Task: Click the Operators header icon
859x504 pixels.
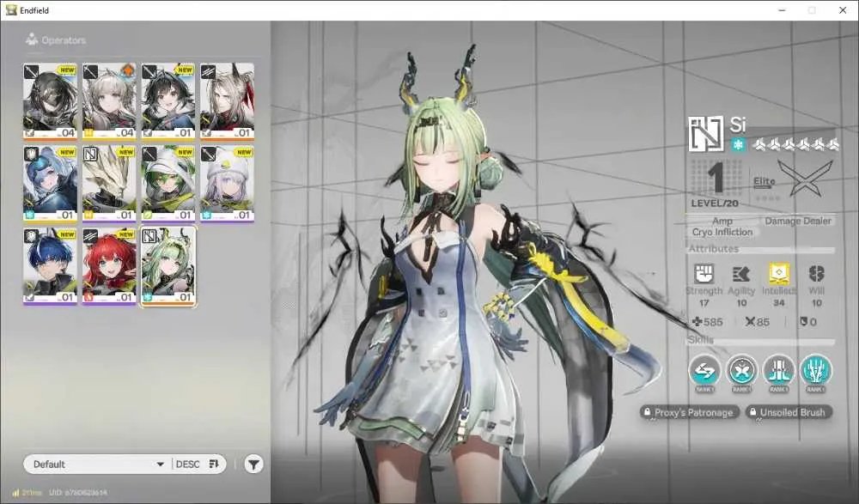Action: [x=32, y=39]
